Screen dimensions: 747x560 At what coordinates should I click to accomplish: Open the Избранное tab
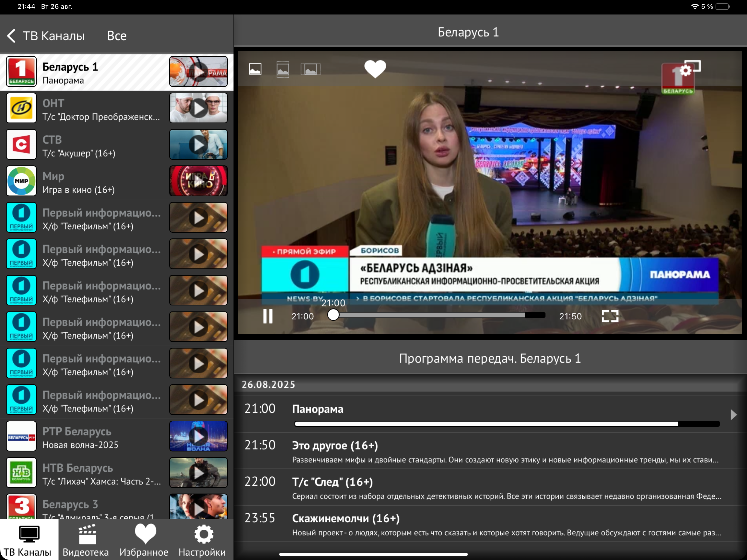point(145,540)
